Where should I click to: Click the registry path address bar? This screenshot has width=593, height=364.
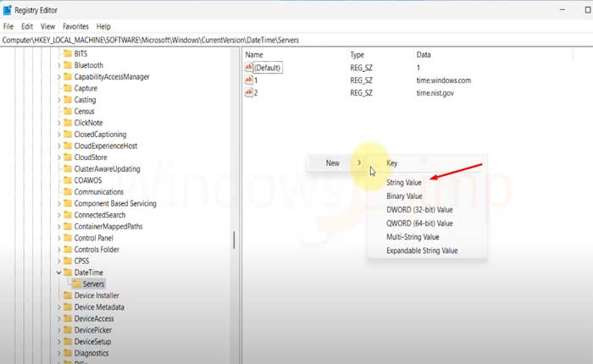click(x=296, y=40)
